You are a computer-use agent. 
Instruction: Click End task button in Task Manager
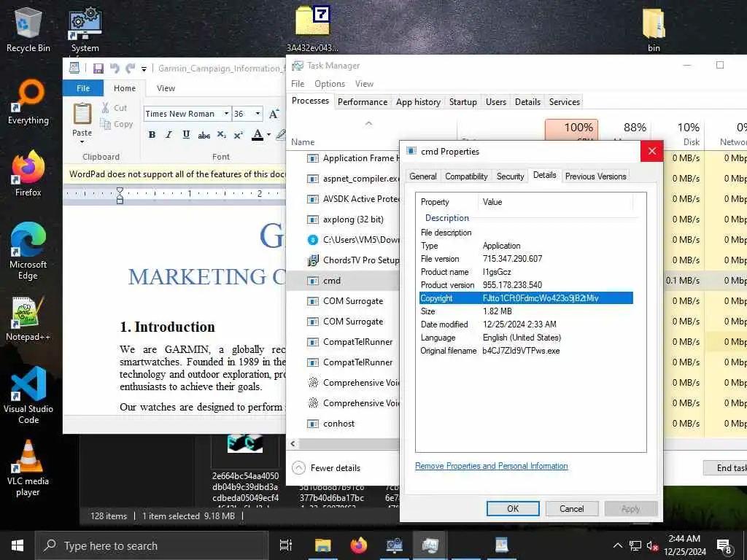tap(725, 467)
